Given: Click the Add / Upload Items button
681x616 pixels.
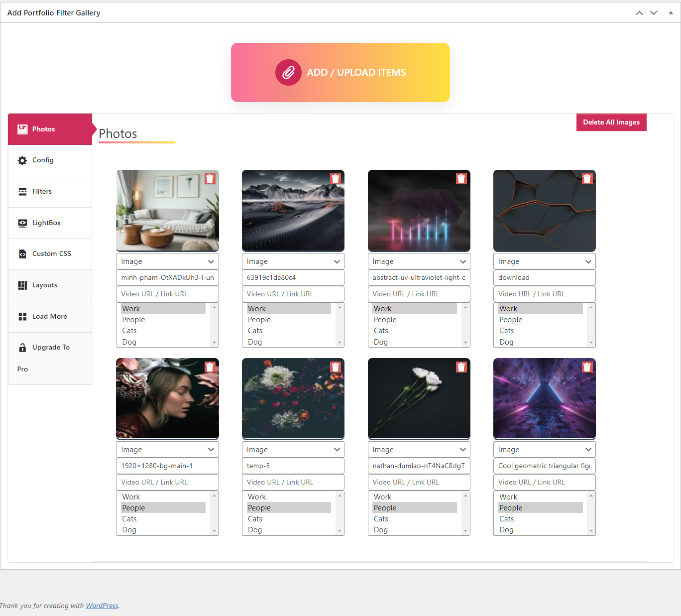Looking at the screenshot, I should point(340,73).
